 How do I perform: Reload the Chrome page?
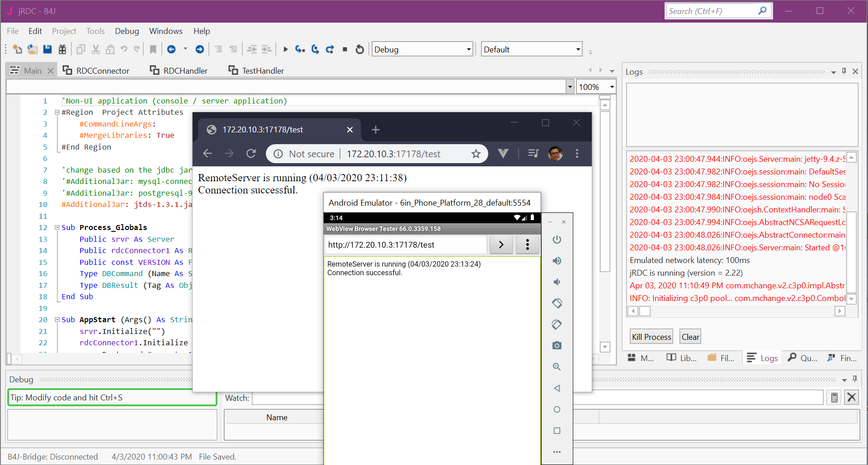(251, 154)
